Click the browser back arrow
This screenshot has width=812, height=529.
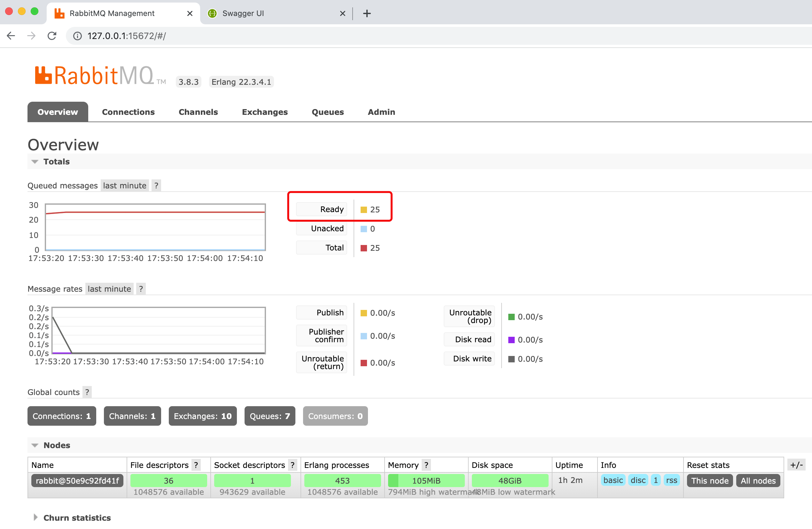(11, 36)
